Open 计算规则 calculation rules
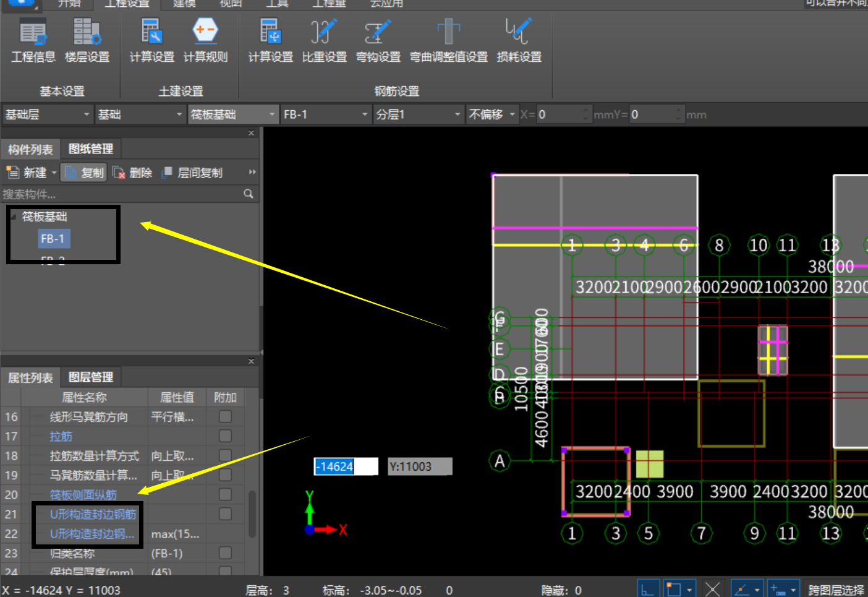 click(205, 41)
